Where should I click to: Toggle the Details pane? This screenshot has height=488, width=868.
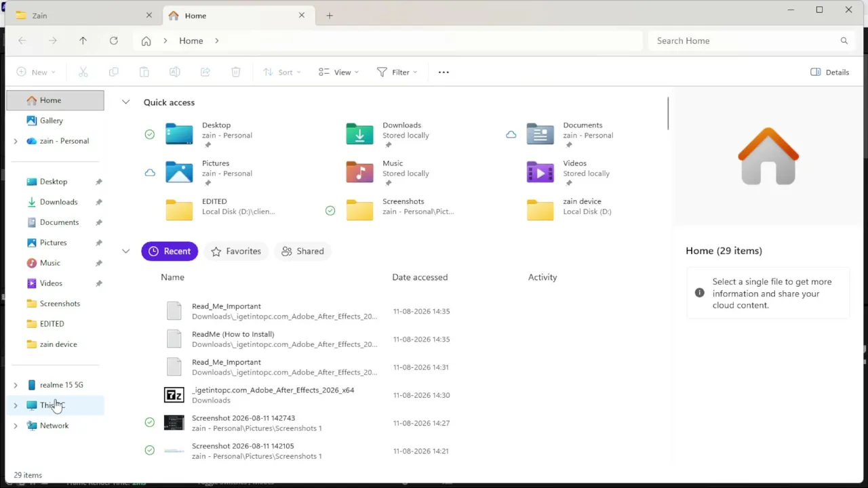coord(830,72)
